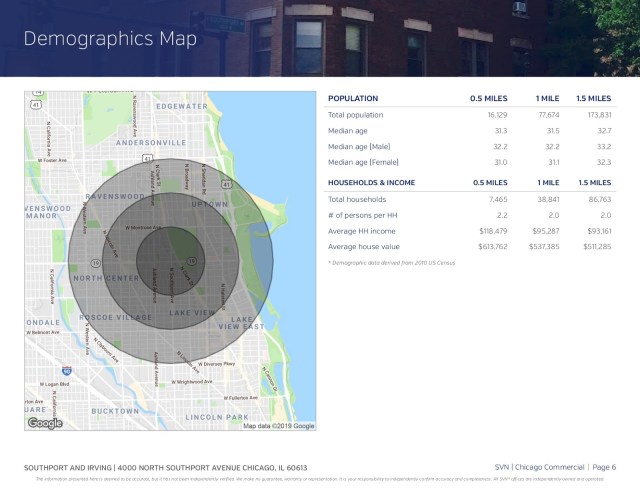Viewport: 640px width, 494px height.
Task: Click the Demographics Map page title
Action: [x=110, y=39]
